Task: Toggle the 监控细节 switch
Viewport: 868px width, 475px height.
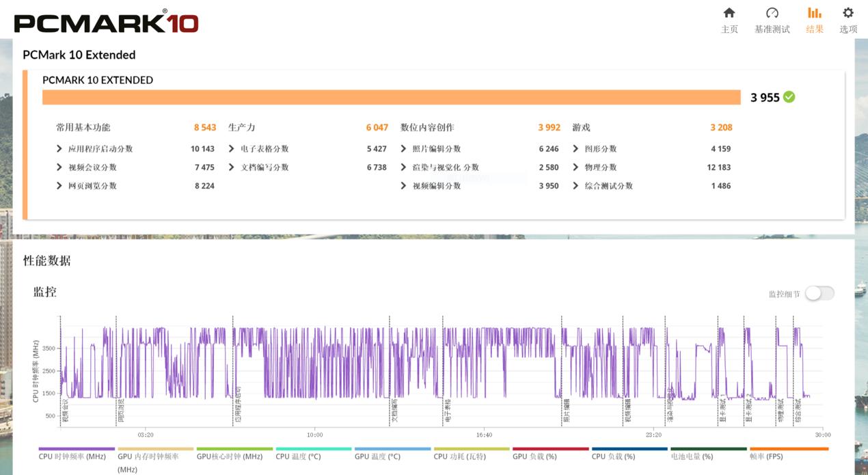Action: tap(819, 293)
